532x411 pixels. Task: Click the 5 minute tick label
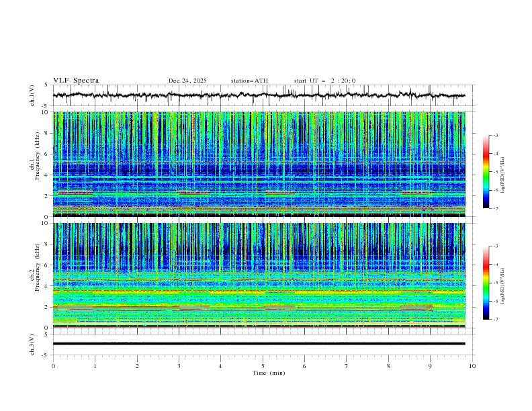click(x=263, y=365)
